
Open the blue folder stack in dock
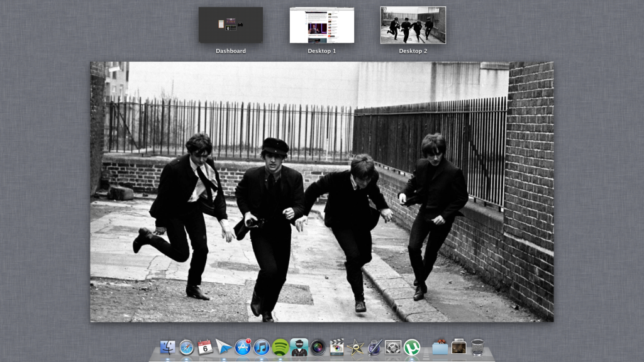(x=440, y=347)
